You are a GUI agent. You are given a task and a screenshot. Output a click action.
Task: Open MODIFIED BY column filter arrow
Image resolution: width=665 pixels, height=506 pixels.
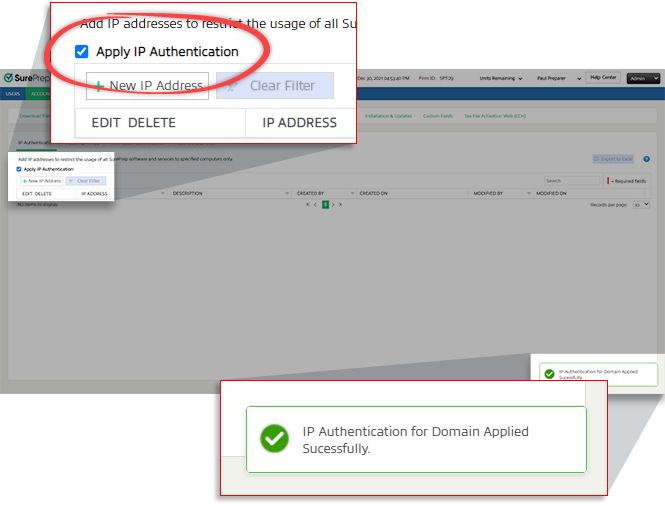click(529, 193)
